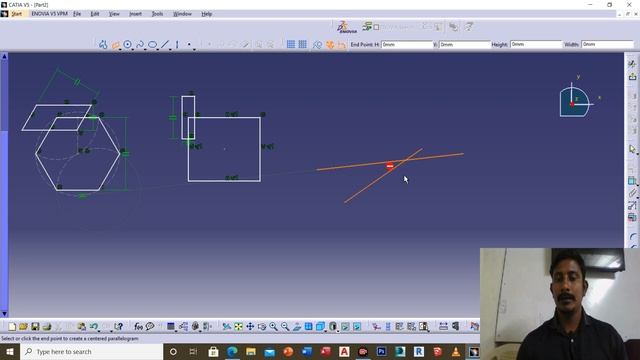This screenshot has height=360, width=640.
Task: Open the Help menu
Action: pyautogui.click(x=207, y=14)
